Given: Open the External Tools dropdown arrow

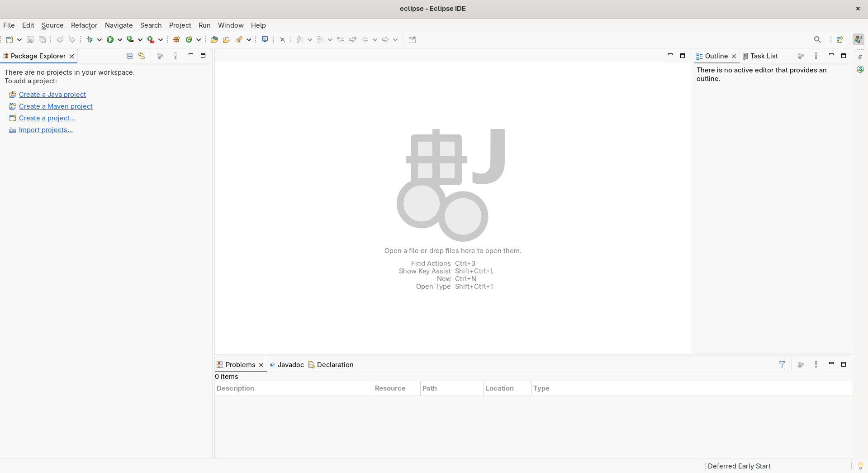Looking at the screenshot, I should point(160,40).
